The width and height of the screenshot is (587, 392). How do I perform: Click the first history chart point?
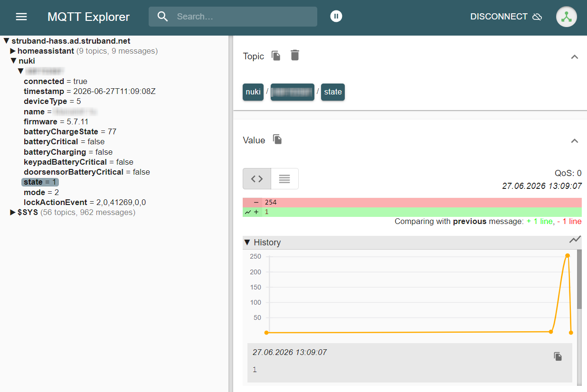coord(266,333)
